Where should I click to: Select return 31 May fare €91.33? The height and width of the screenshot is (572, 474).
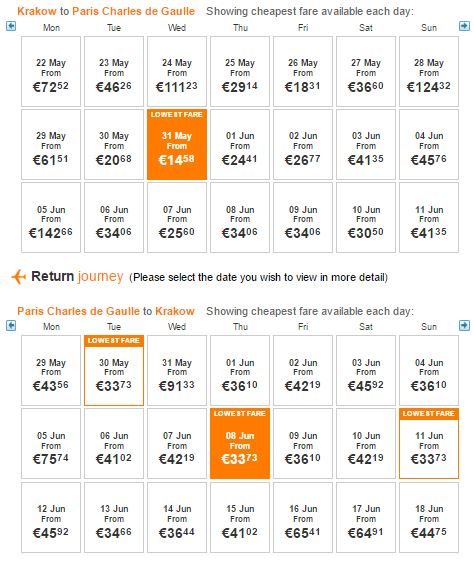pos(177,371)
